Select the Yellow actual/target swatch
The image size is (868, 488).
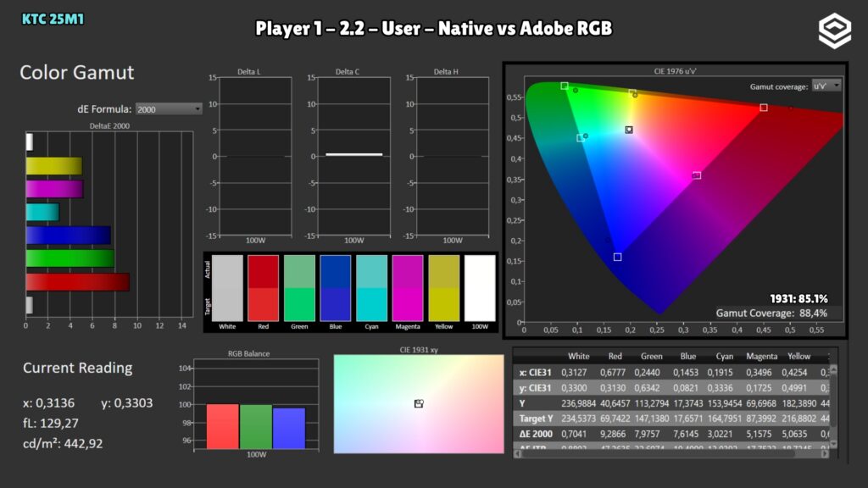coord(444,288)
